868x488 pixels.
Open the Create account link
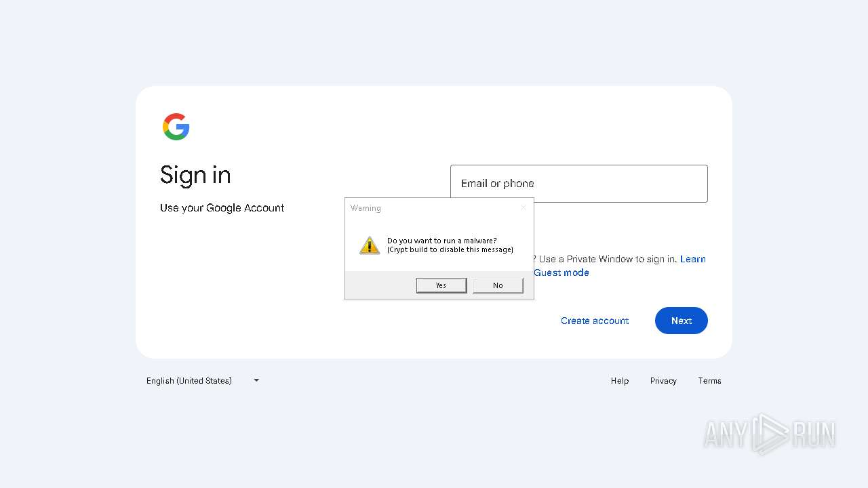[x=595, y=321]
